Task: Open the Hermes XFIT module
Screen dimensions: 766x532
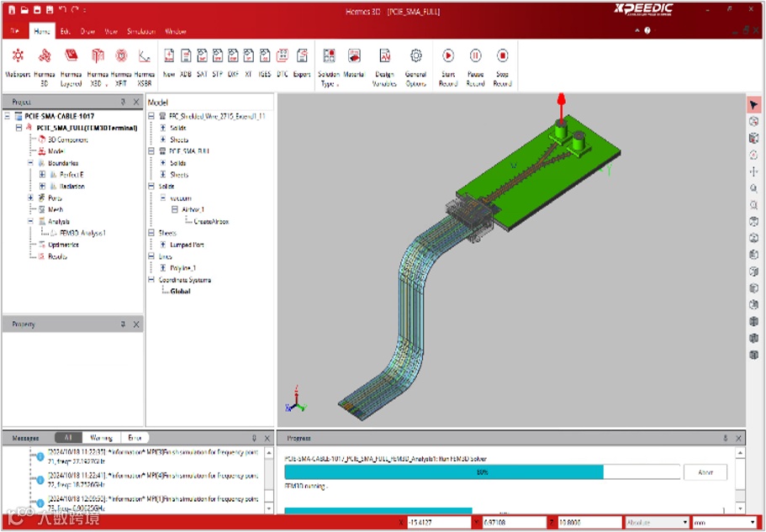Action: 121,67
